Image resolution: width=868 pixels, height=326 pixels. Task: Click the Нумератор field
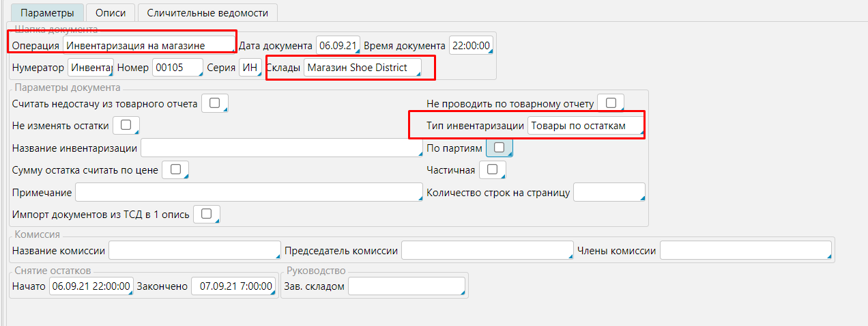tap(91, 68)
